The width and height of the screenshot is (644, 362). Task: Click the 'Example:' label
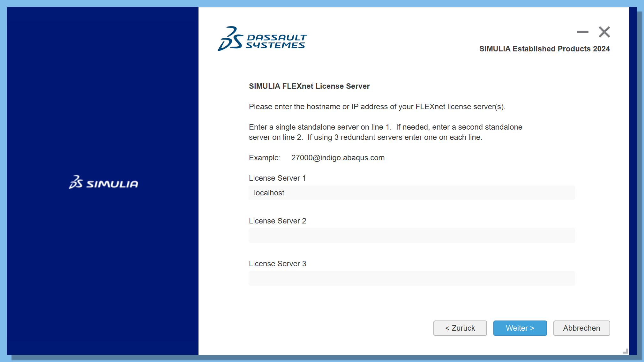(265, 158)
